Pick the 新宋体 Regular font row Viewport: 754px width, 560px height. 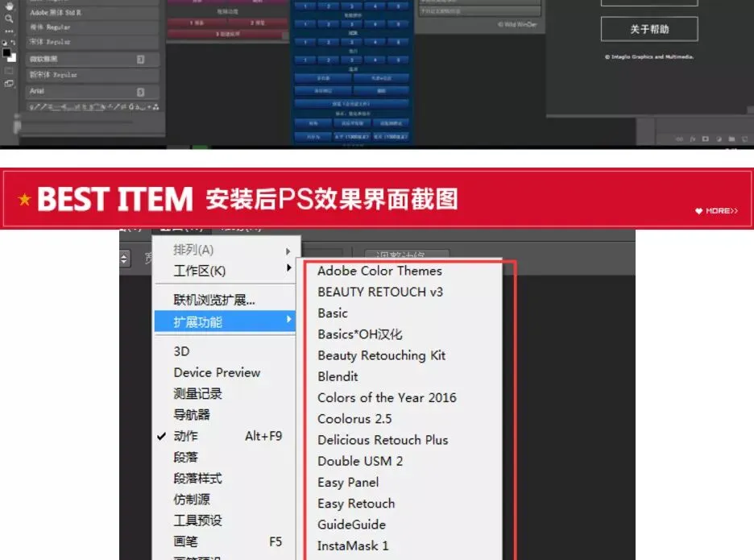[93, 75]
